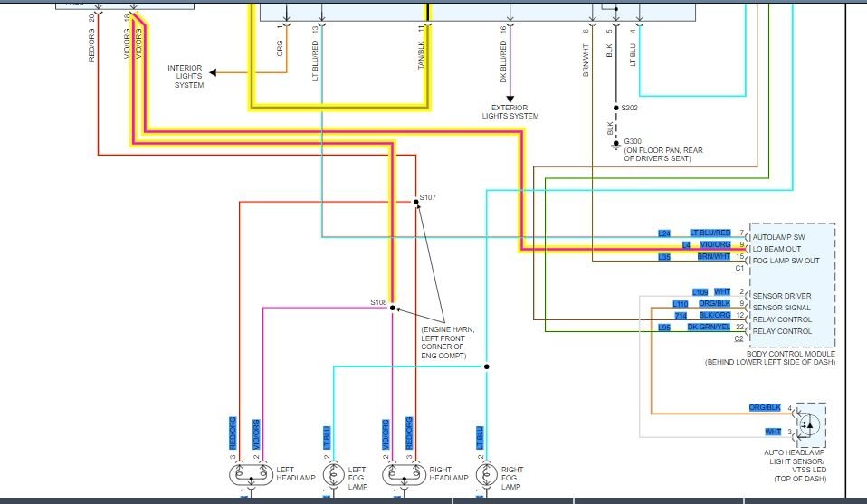Click the auto headlamp light sensor LED symbol
The height and width of the screenshot is (504, 867).
(809, 425)
